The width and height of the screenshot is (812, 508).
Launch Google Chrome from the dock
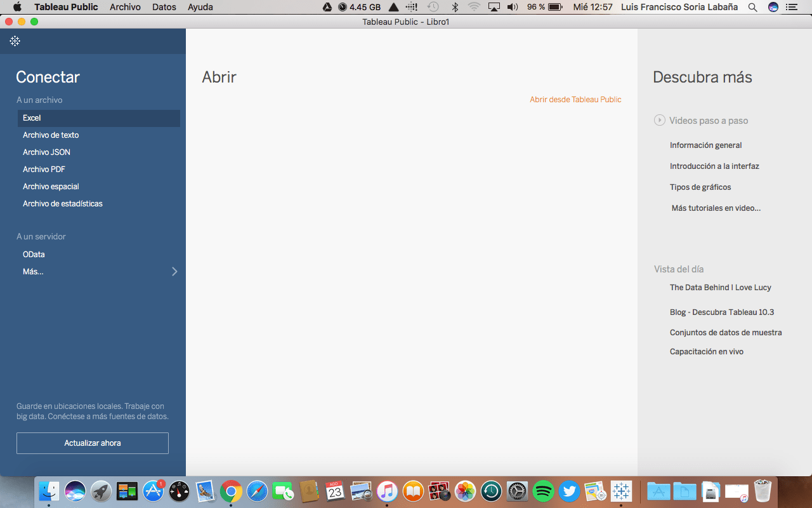(x=231, y=491)
